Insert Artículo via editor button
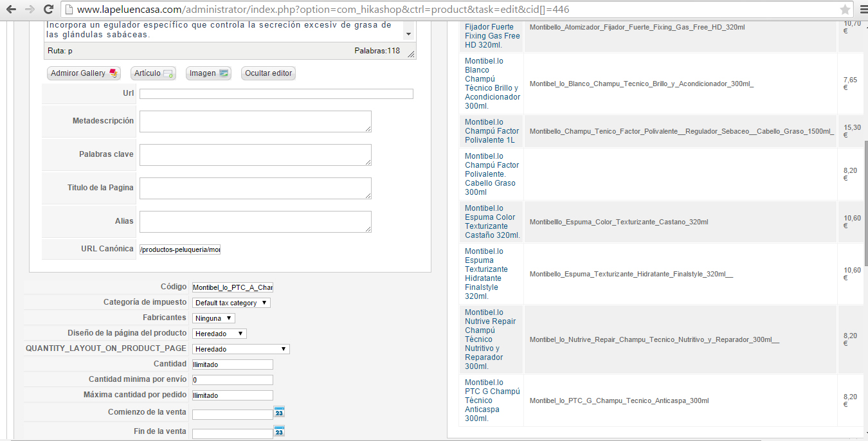This screenshot has width=868, height=441. [153, 73]
